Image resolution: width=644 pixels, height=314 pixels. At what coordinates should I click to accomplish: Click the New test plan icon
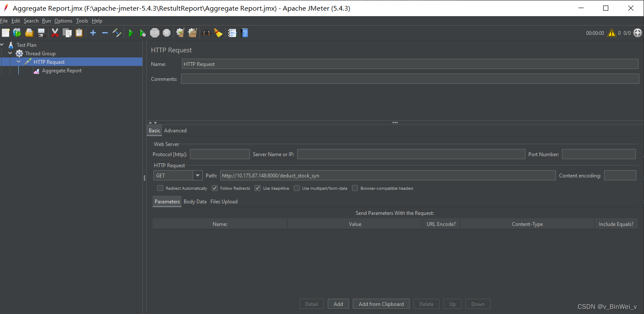6,33
